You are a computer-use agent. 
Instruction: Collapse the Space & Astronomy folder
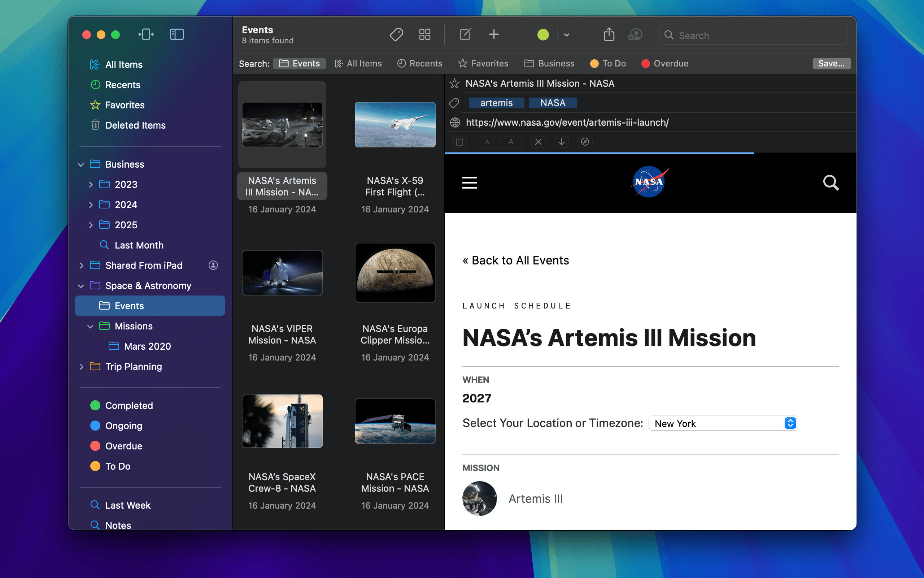pos(81,286)
